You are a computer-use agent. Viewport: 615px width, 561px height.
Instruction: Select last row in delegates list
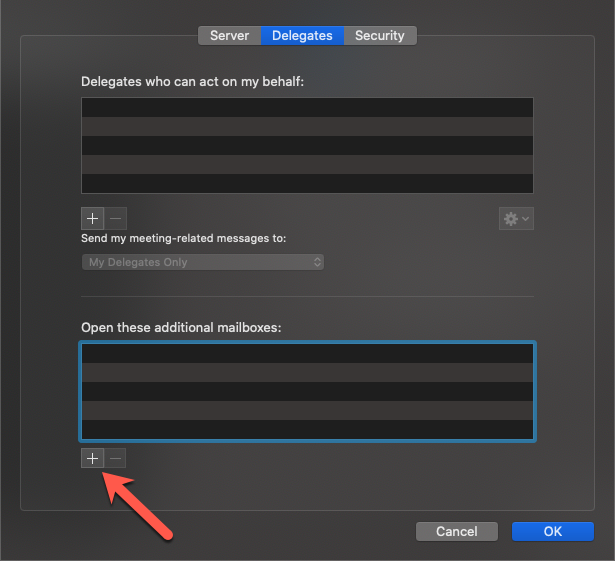click(x=307, y=183)
